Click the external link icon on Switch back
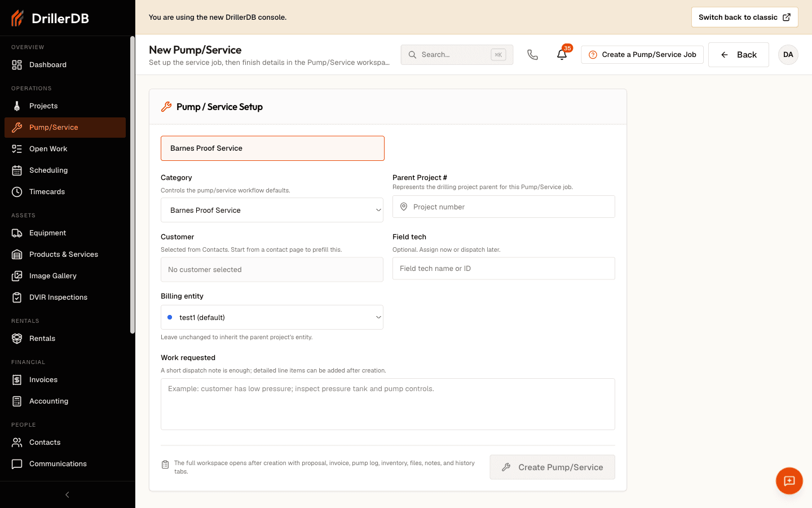This screenshot has width=812, height=508. coord(787,17)
